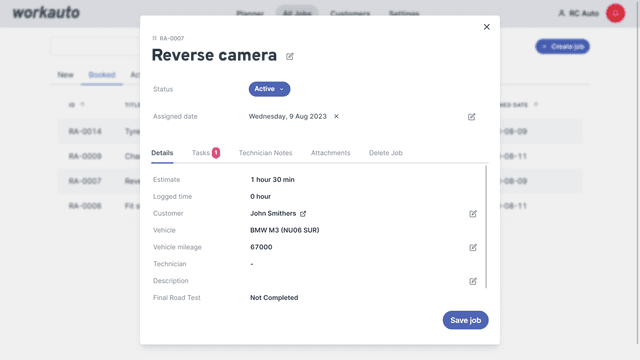
Task: Click the Create job button
Action: (x=562, y=47)
